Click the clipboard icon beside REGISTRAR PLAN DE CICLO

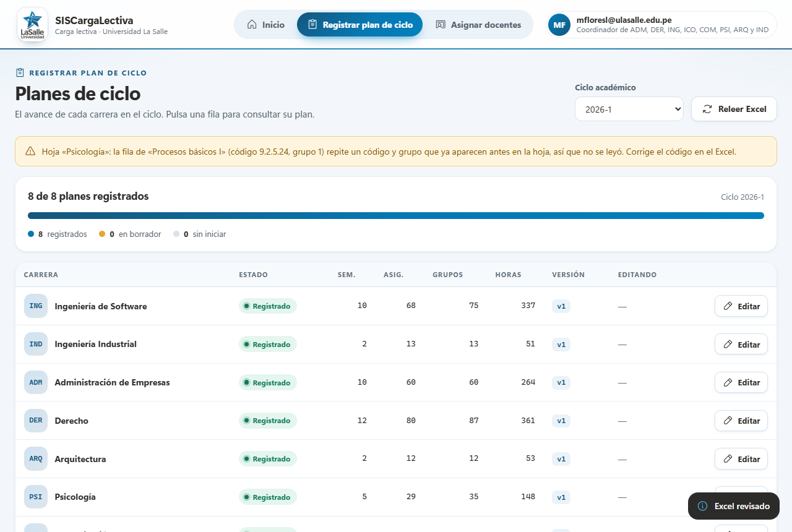point(20,72)
